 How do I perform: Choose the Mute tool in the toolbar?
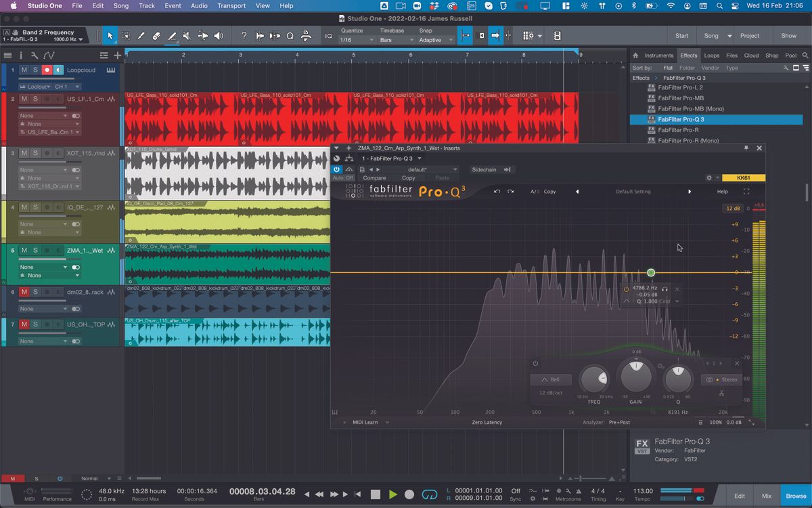(x=187, y=36)
